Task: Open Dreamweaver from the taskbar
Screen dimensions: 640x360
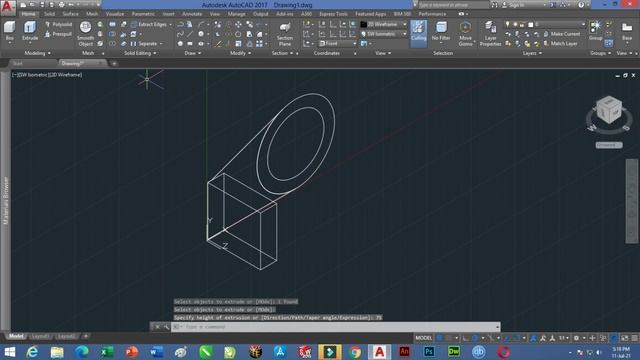Action: pos(454,352)
